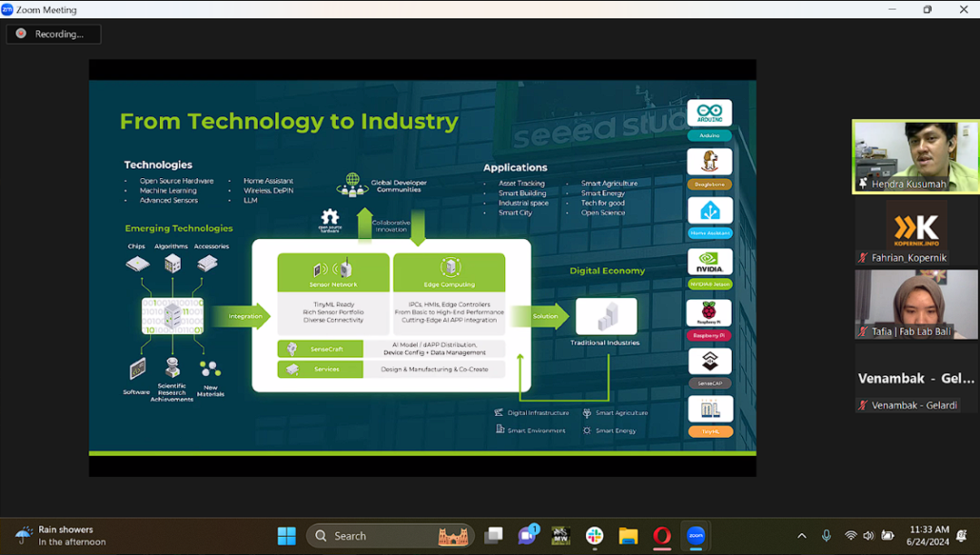Open Slack from the taskbar

click(x=595, y=536)
